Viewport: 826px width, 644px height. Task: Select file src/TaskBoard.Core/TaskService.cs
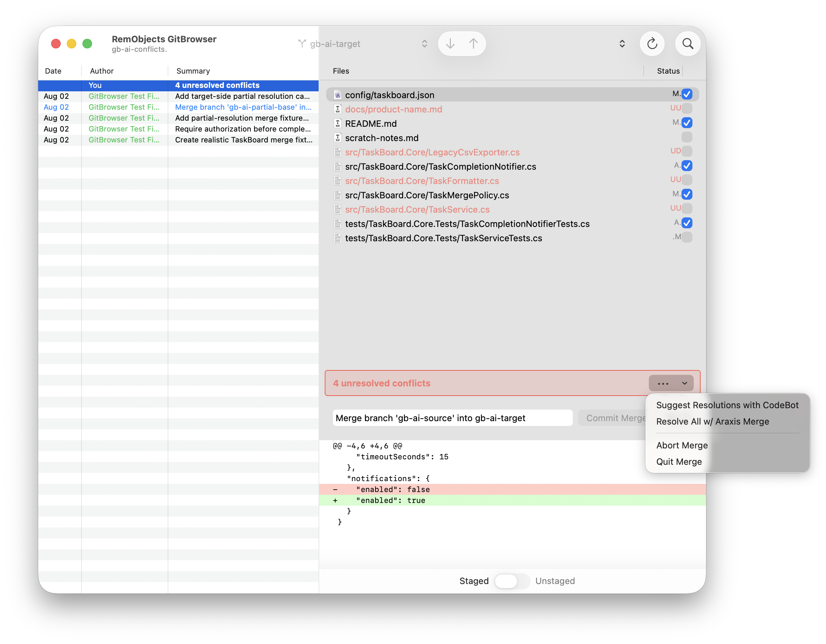point(513,210)
